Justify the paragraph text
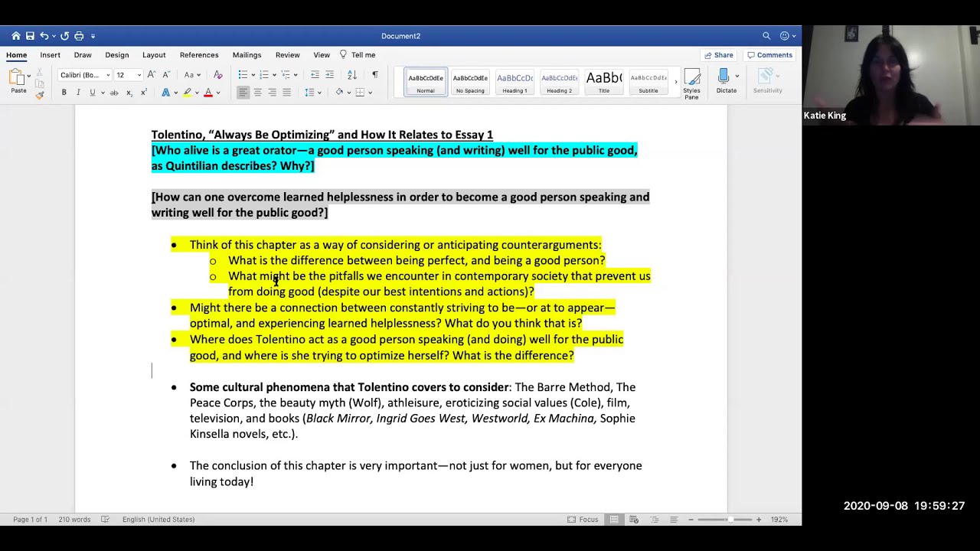The image size is (980, 551). (x=286, y=93)
